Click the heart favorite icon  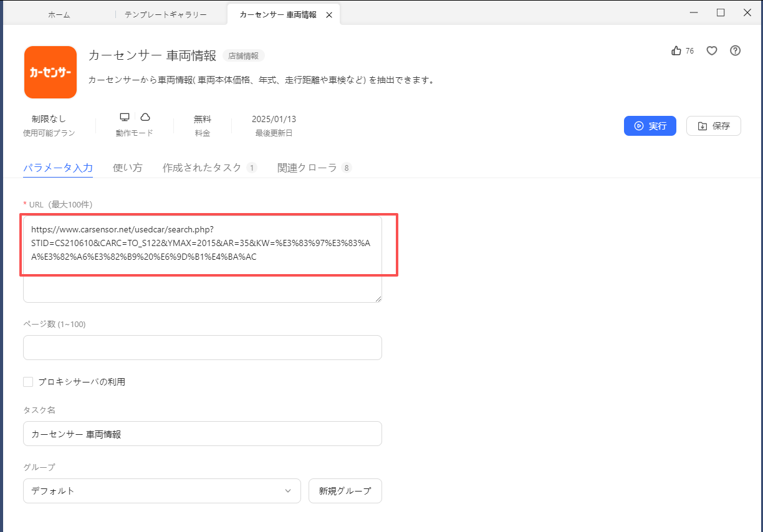click(x=712, y=51)
